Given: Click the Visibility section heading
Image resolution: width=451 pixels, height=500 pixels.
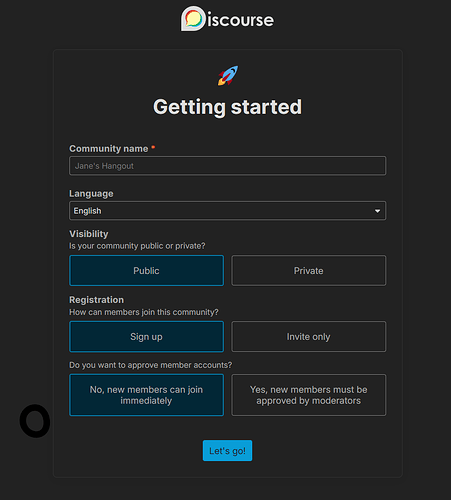Looking at the screenshot, I should tap(89, 234).
